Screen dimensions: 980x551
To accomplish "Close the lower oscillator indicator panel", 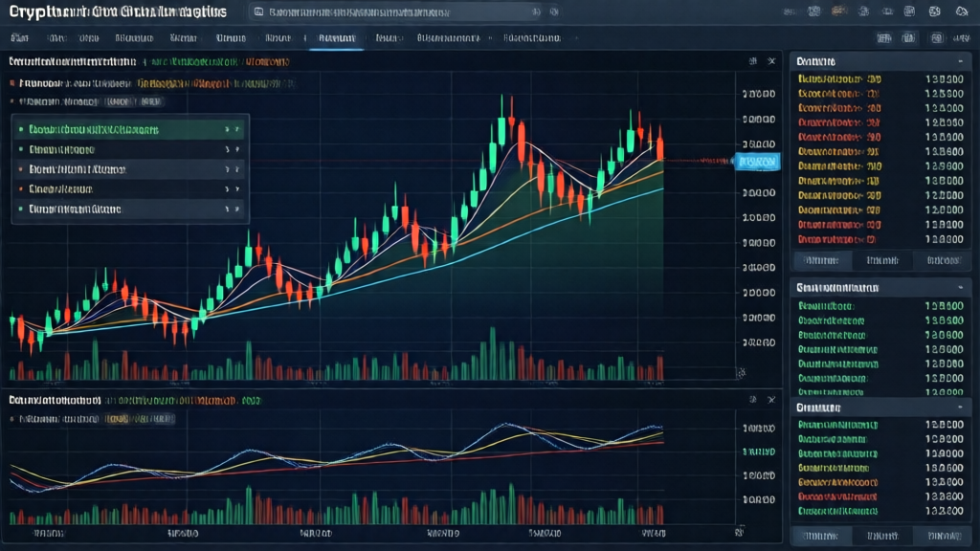I will pyautogui.click(x=771, y=398).
